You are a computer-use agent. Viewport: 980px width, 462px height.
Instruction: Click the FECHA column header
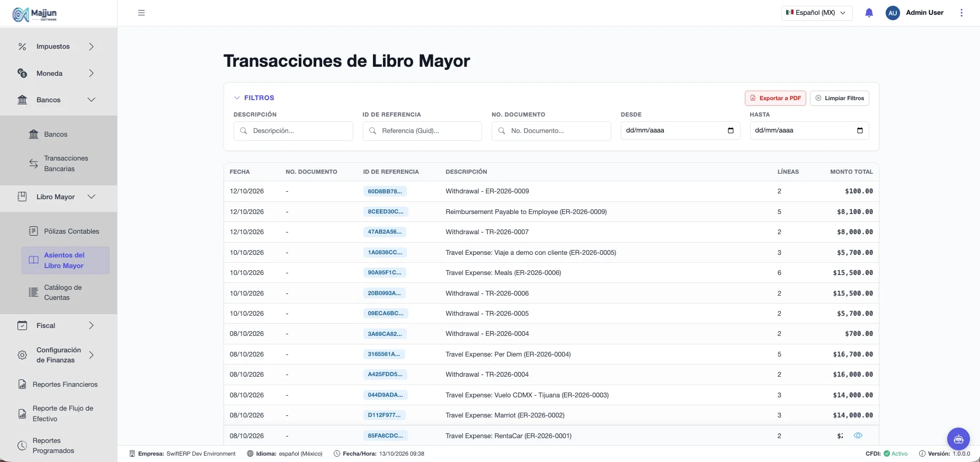[x=239, y=172]
